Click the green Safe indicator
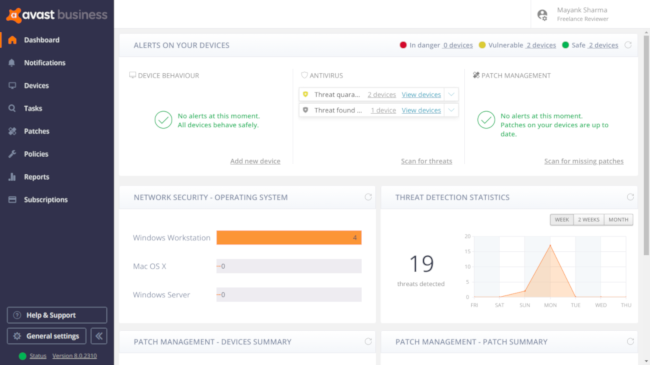The width and height of the screenshot is (650, 365). [x=565, y=45]
